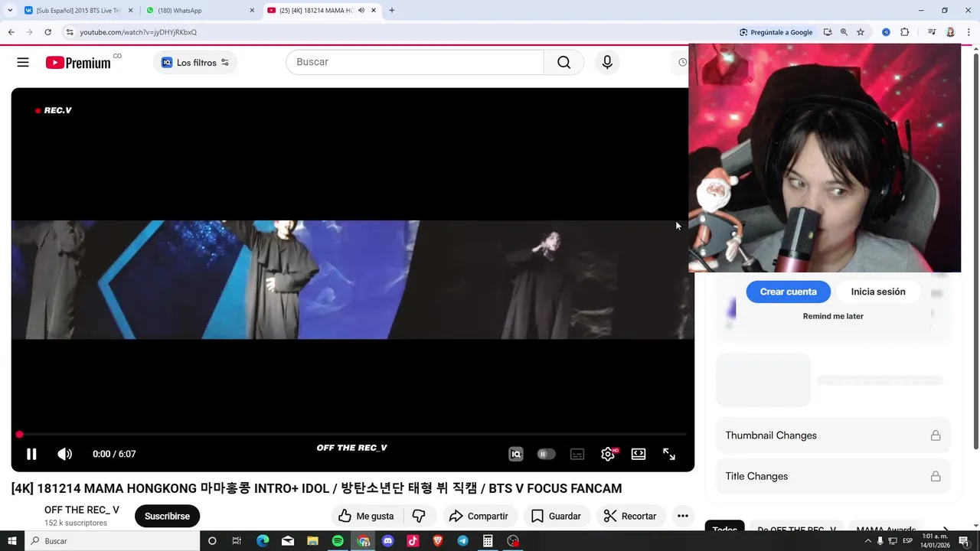Dislike the video thumbs-down
Image resolution: width=980 pixels, height=551 pixels.
coord(419,516)
